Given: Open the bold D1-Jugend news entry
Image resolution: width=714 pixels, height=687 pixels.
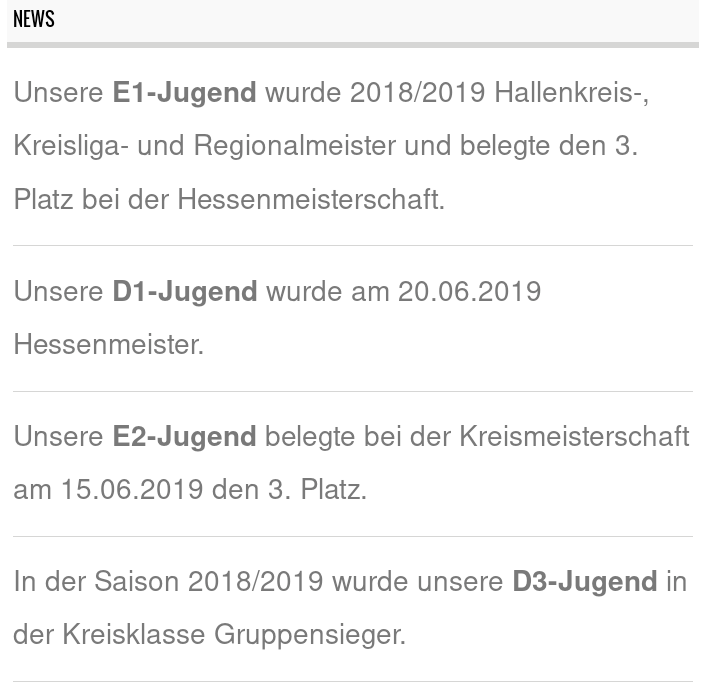Looking at the screenshot, I should [185, 292].
